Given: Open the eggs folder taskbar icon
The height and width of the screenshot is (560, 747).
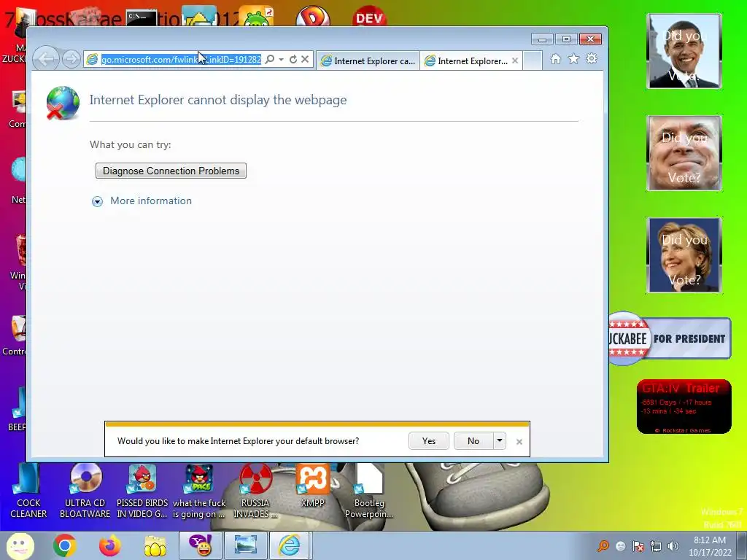Looking at the screenshot, I should click(155, 545).
